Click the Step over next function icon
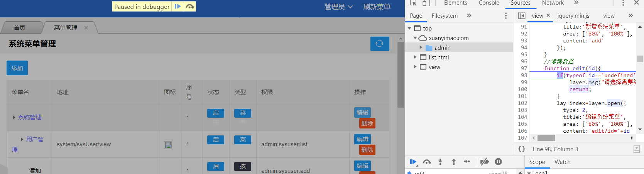The image size is (644, 174). tap(427, 162)
